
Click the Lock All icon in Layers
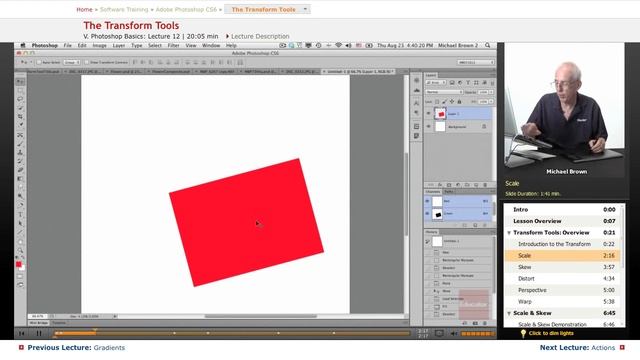(x=459, y=101)
